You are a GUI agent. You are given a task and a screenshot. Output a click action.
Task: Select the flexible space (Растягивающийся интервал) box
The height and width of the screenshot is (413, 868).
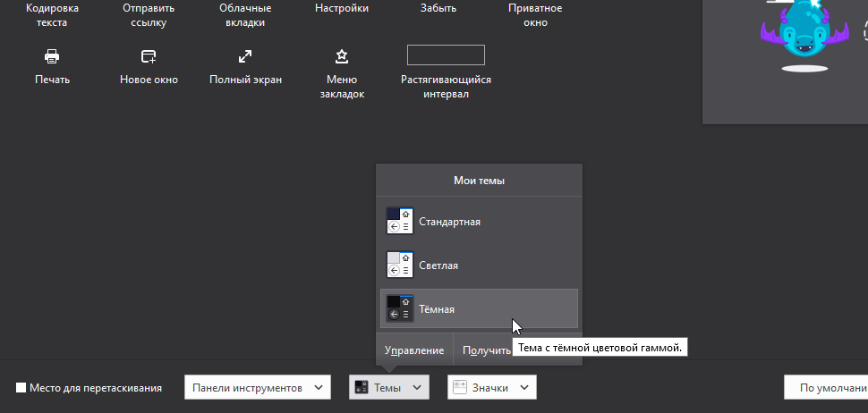pos(446,55)
